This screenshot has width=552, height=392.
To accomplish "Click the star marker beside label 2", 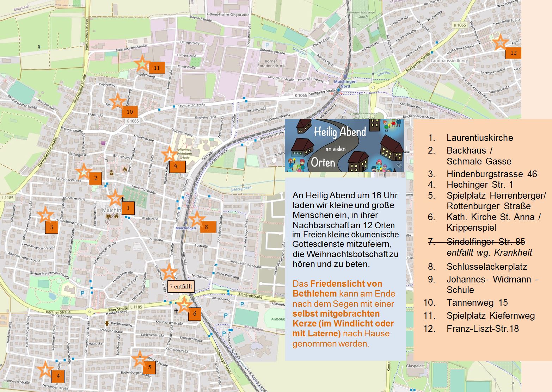I will pyautogui.click(x=84, y=172).
